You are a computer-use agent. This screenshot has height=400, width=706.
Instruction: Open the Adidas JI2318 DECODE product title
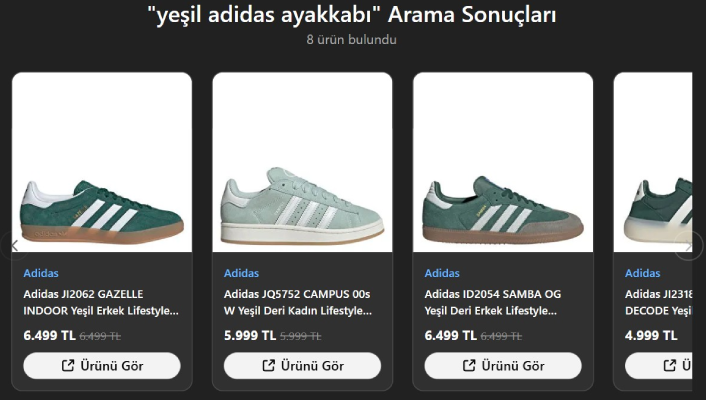tap(658, 302)
